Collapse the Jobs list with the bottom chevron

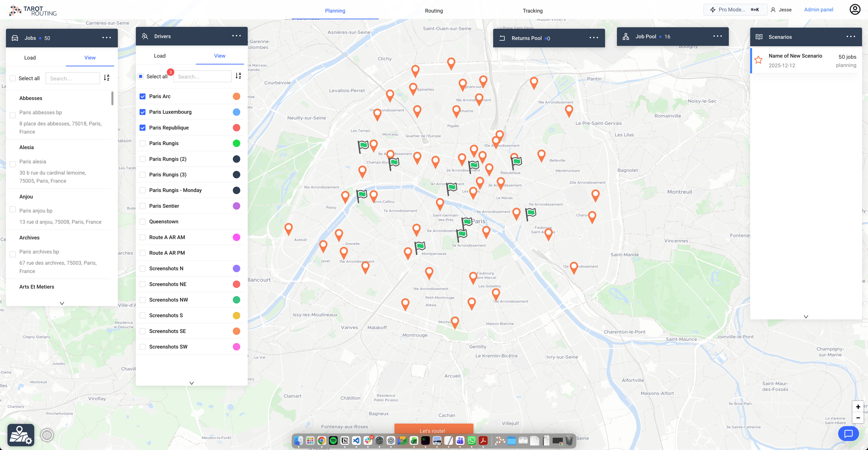[62, 303]
